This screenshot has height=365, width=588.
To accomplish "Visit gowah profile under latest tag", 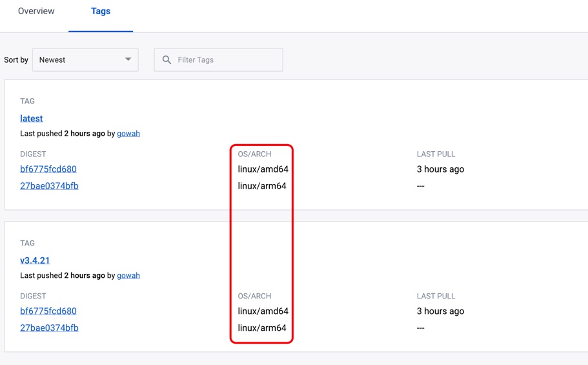I will [x=128, y=133].
